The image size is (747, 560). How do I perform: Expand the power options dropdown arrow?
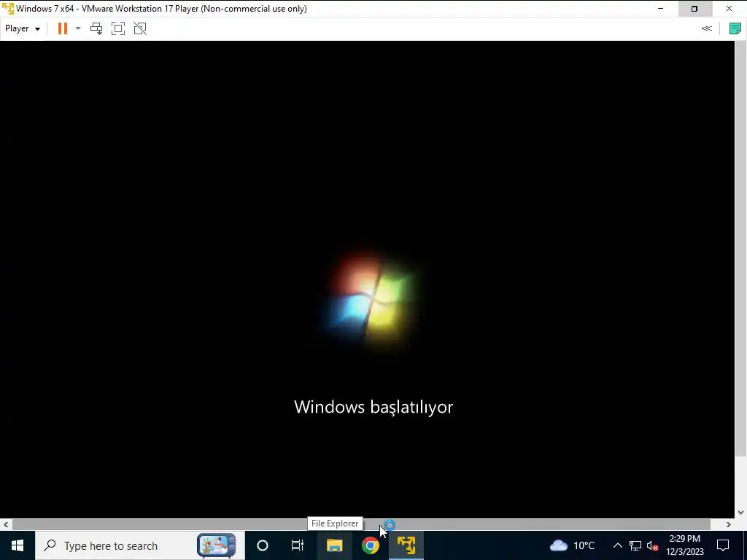(78, 28)
